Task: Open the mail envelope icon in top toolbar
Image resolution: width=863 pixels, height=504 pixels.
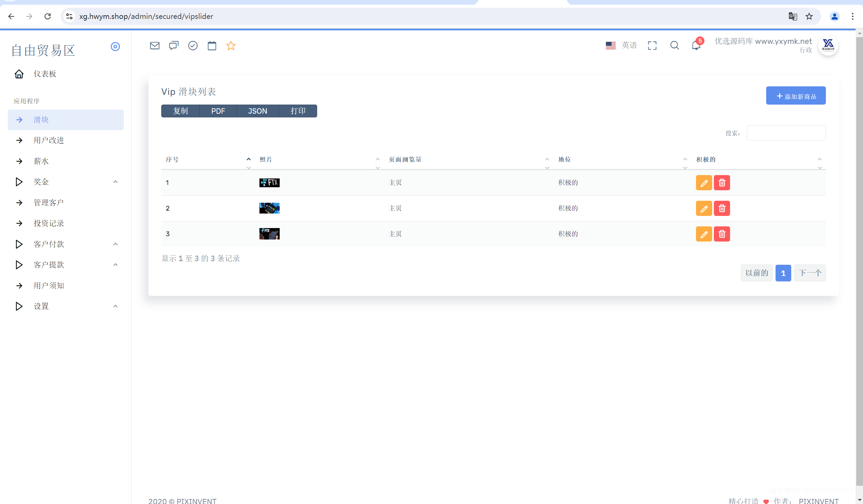Action: click(155, 46)
